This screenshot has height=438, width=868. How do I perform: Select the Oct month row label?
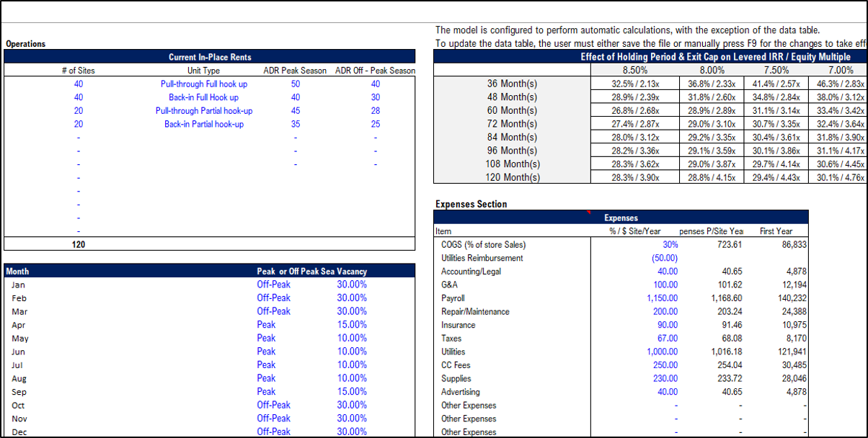tap(18, 405)
